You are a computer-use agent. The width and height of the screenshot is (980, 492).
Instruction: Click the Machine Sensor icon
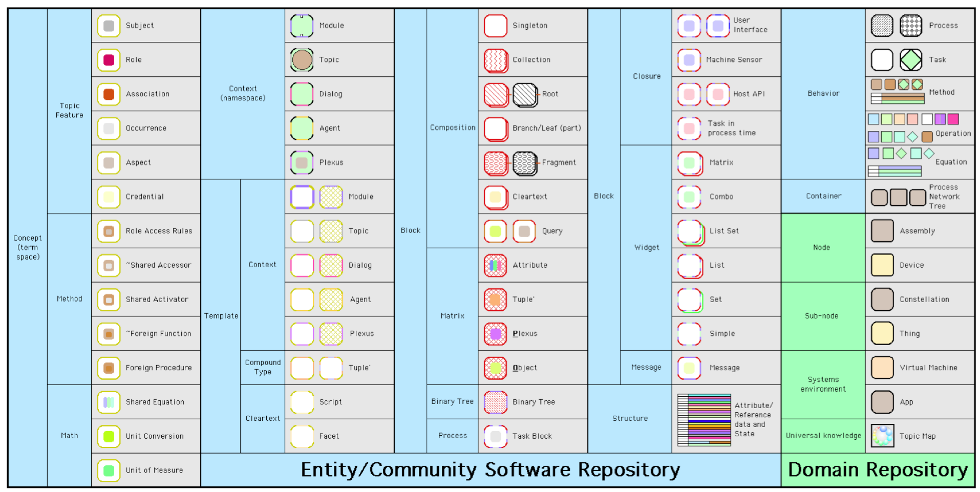pos(689,60)
